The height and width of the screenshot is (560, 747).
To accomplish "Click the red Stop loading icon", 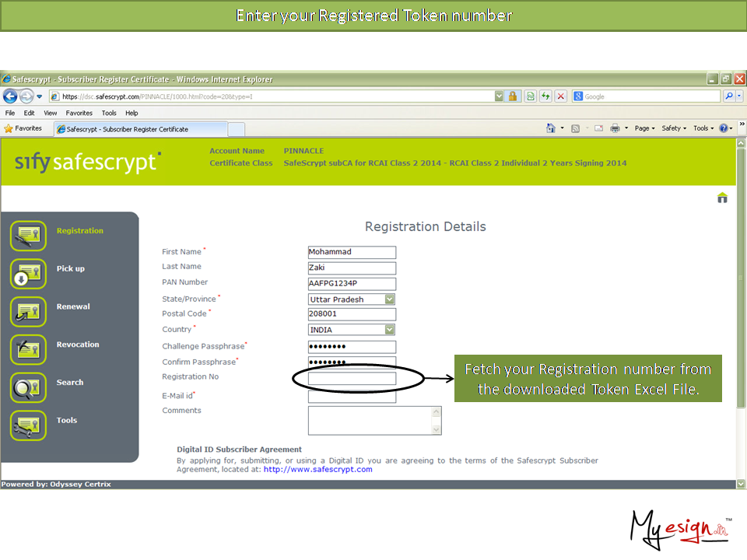I will click(x=559, y=96).
